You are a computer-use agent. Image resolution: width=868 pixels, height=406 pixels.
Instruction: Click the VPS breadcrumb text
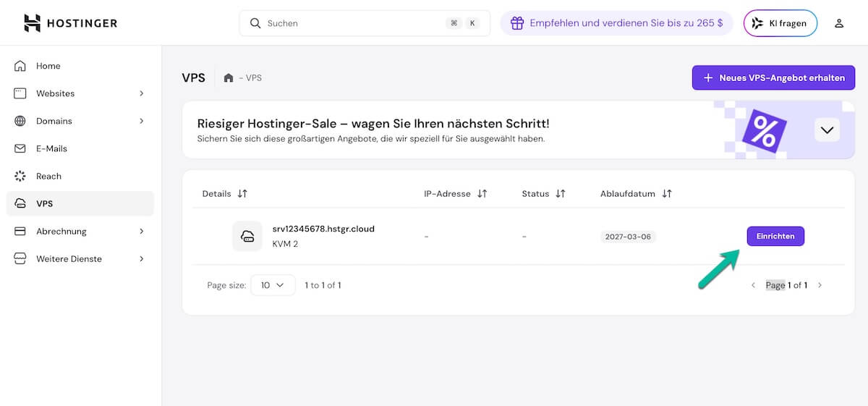coord(254,77)
